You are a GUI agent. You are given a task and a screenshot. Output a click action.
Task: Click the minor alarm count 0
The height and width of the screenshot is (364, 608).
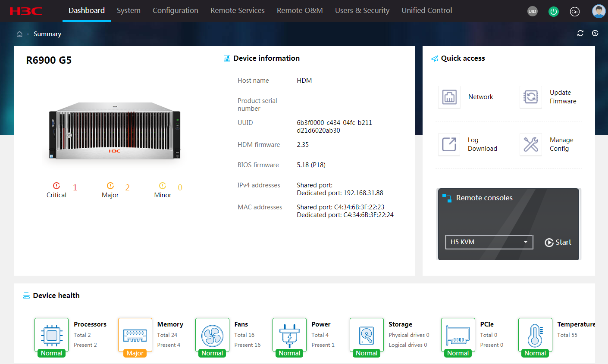pos(180,187)
